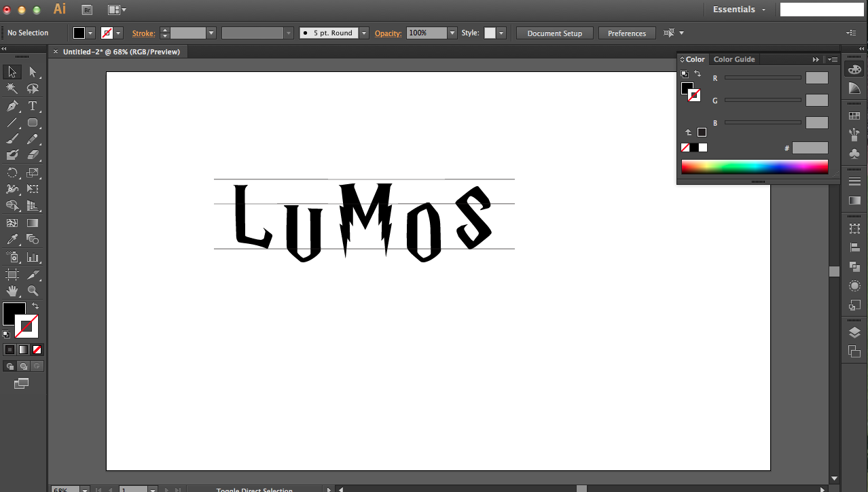The height and width of the screenshot is (492, 868).
Task: Select the Column Graph tool
Action: [33, 258]
